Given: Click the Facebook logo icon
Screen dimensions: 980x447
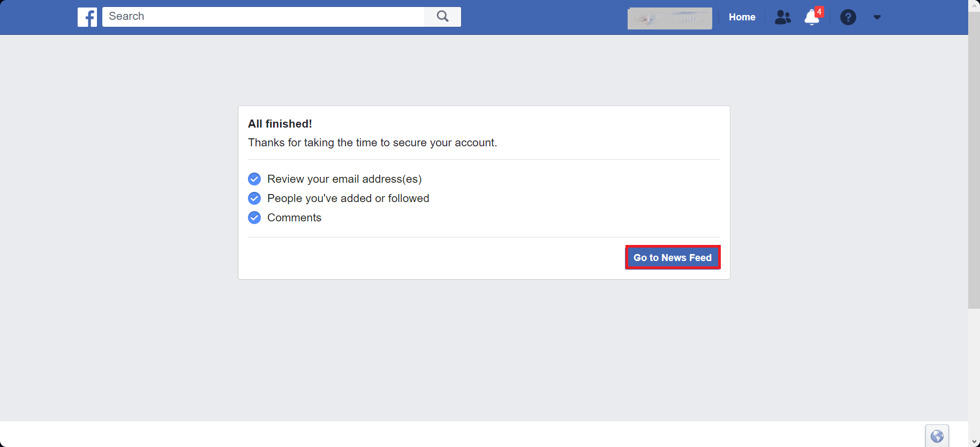Looking at the screenshot, I should pos(87,17).
